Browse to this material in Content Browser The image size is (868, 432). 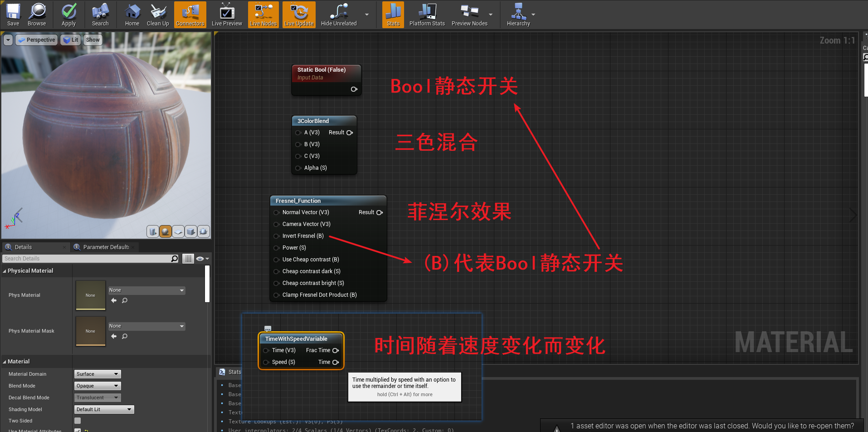(x=37, y=14)
